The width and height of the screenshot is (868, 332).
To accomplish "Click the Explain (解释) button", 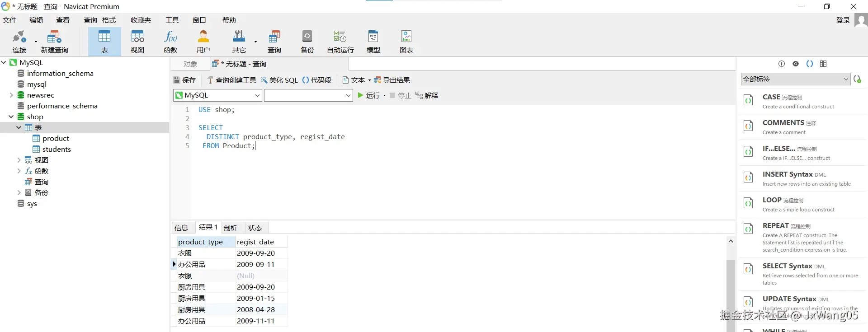I will [427, 95].
